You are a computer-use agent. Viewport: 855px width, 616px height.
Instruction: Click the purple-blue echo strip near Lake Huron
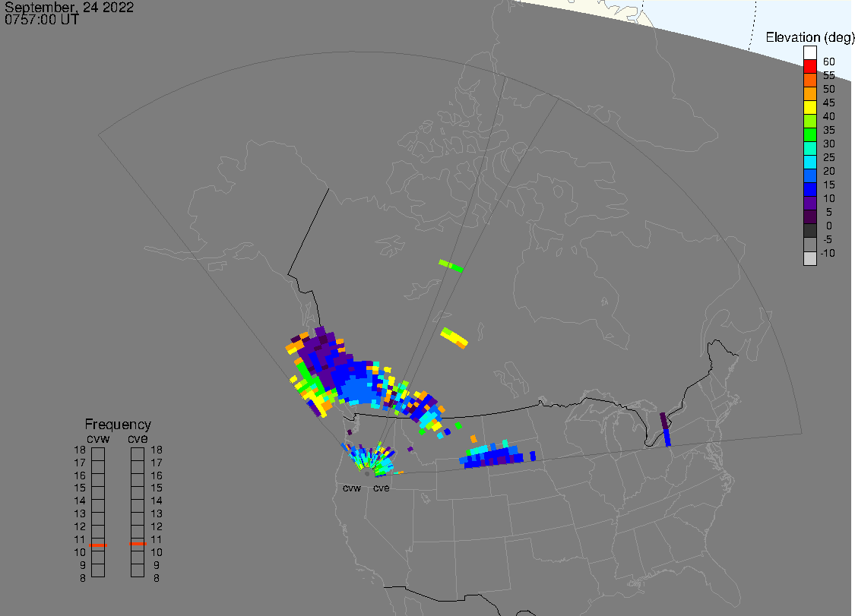665,430
